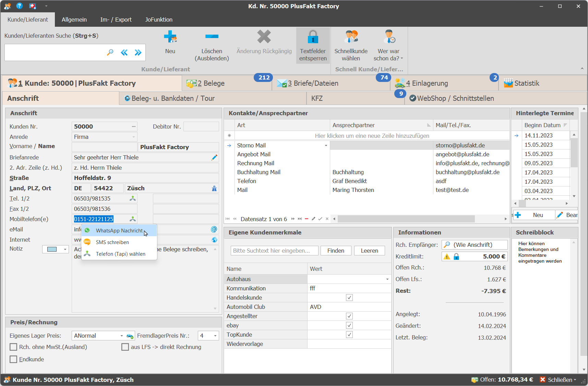Open the quick access toolbar dropdown arrow
This screenshot has width=588, height=386.
[x=46, y=6]
